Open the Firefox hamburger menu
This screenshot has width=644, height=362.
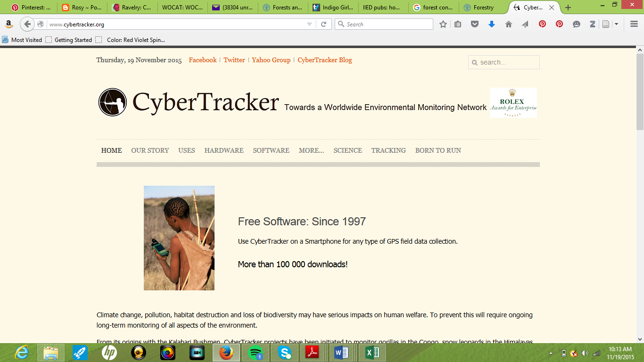click(634, 24)
